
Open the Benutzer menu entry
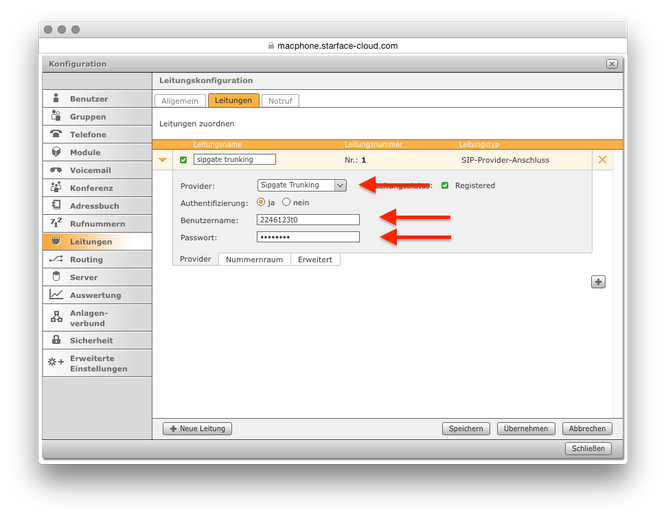tap(97, 99)
